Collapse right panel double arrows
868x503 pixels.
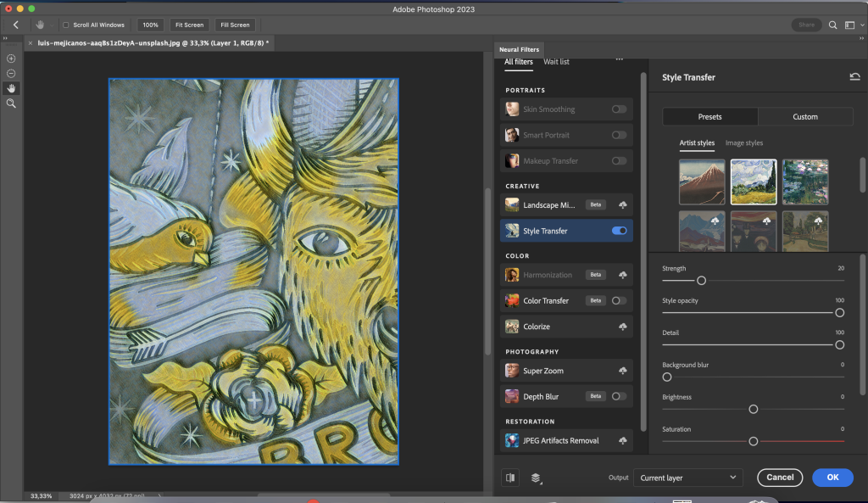pos(861,38)
